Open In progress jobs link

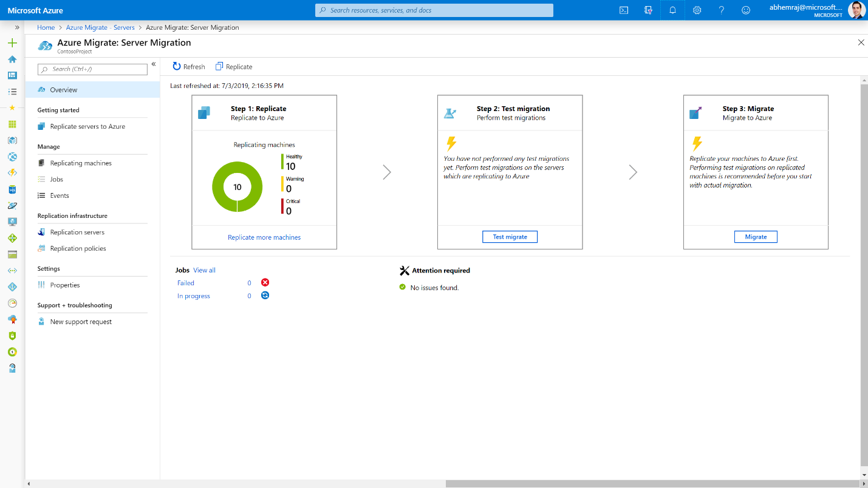click(194, 296)
